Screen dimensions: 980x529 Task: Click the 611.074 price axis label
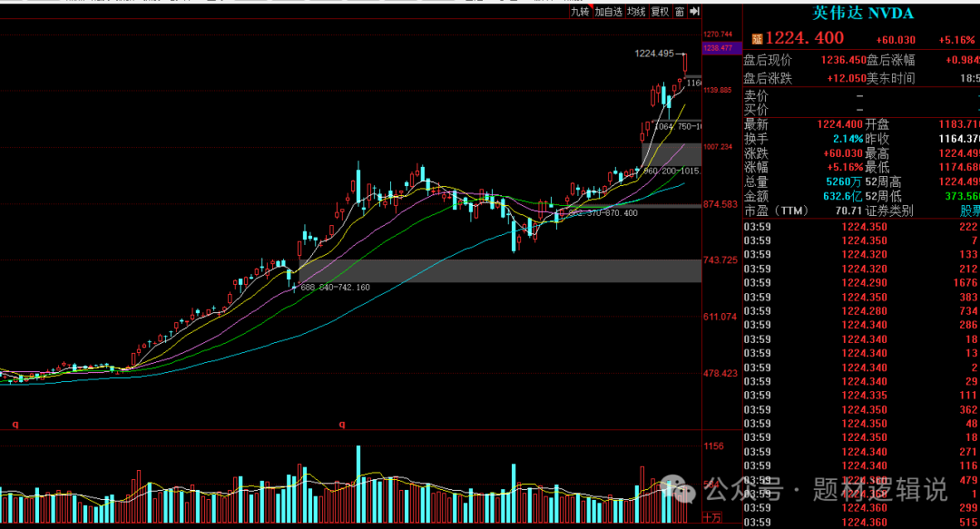click(720, 317)
